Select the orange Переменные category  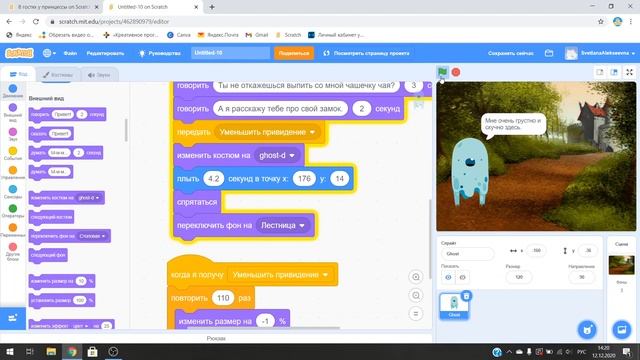click(13, 230)
